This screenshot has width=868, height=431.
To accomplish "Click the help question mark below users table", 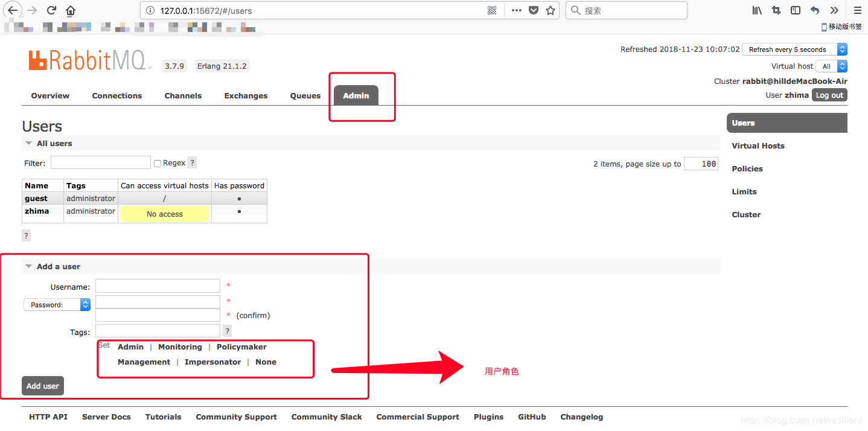I will point(26,235).
